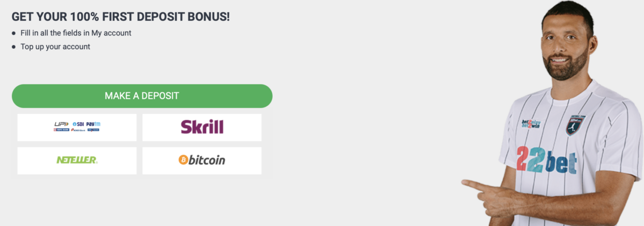Image resolution: width=644 pixels, height=226 pixels.
Task: Click the first deposit bonus headline
Action: [121, 17]
